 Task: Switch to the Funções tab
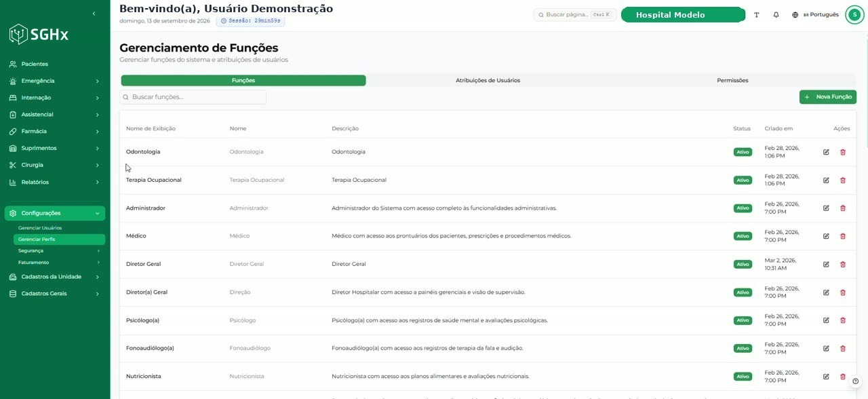(x=243, y=81)
